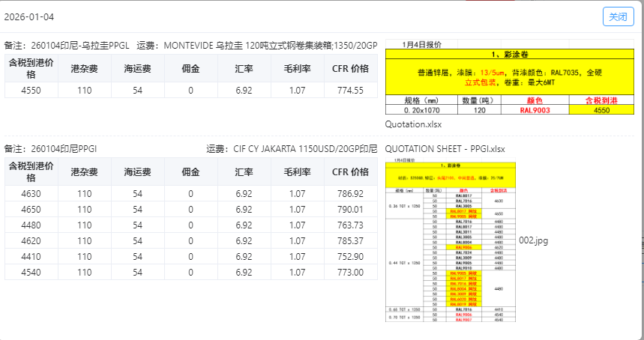Open the QUOTATION SHEET - PPGI.xlsx file
The width and height of the screenshot is (644, 340).
click(x=445, y=148)
